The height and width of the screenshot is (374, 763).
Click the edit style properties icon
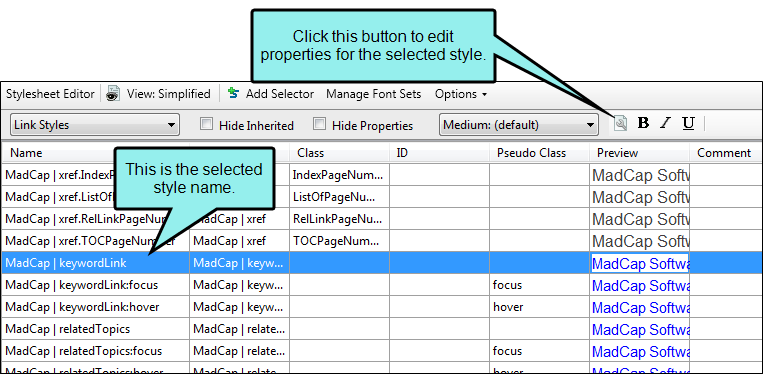[x=620, y=124]
